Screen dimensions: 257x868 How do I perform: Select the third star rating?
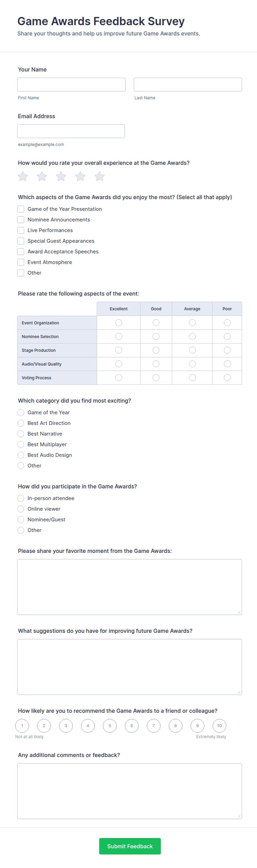click(61, 176)
